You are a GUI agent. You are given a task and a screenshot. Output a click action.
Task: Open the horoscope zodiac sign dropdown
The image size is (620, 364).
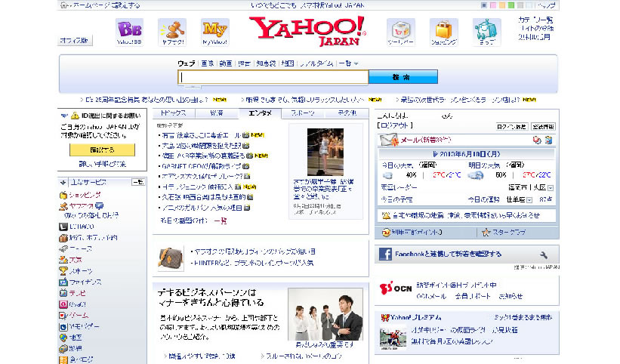529,200
